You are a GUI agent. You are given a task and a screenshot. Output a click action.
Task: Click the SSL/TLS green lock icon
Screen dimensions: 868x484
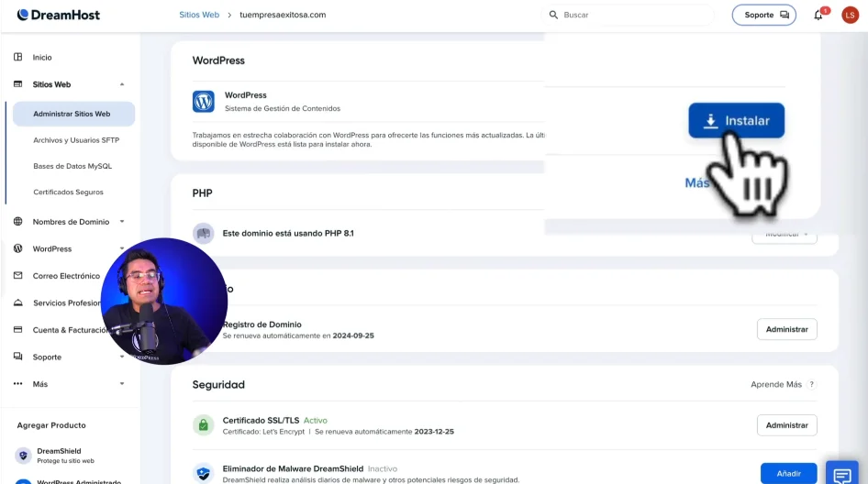(203, 425)
